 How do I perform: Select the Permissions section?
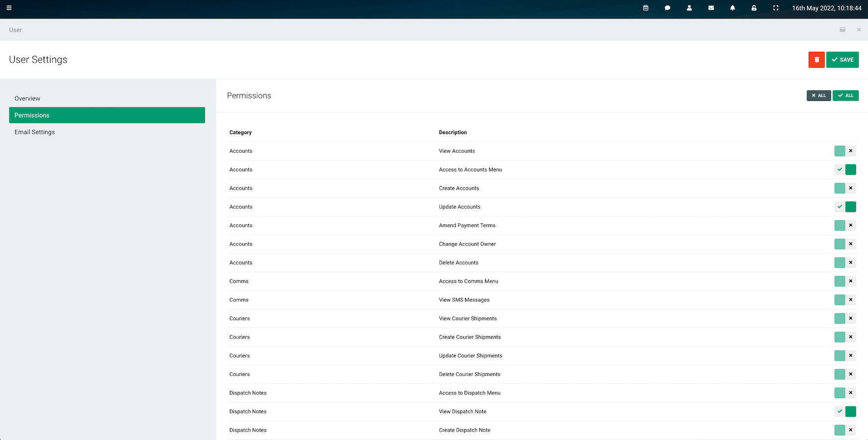(107, 115)
